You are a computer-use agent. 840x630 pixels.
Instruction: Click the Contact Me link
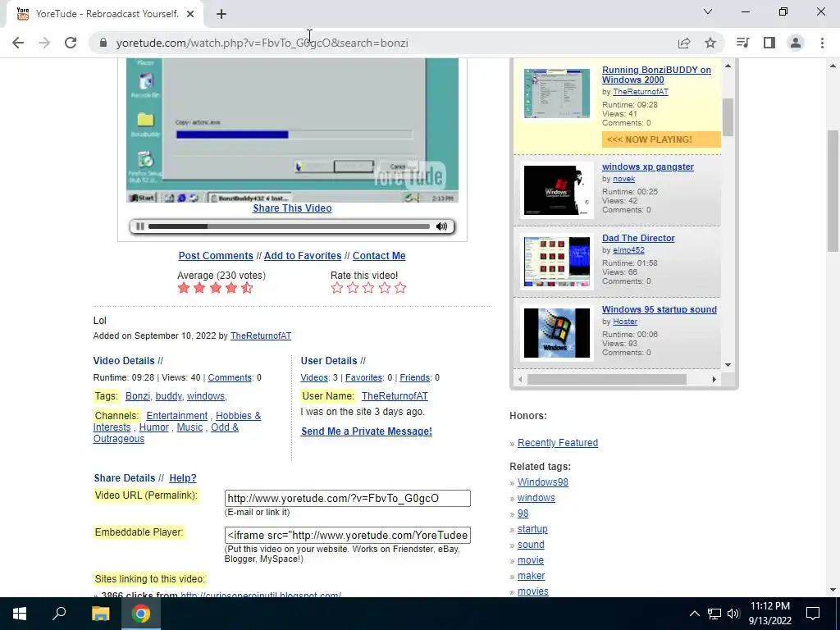pyautogui.click(x=379, y=256)
